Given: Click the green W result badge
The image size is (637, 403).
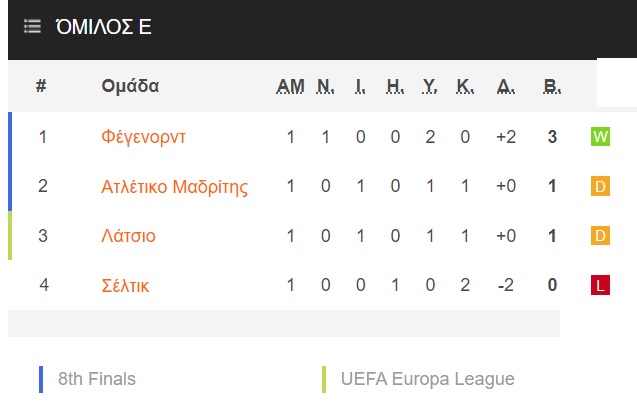Looking at the screenshot, I should pos(600,136).
